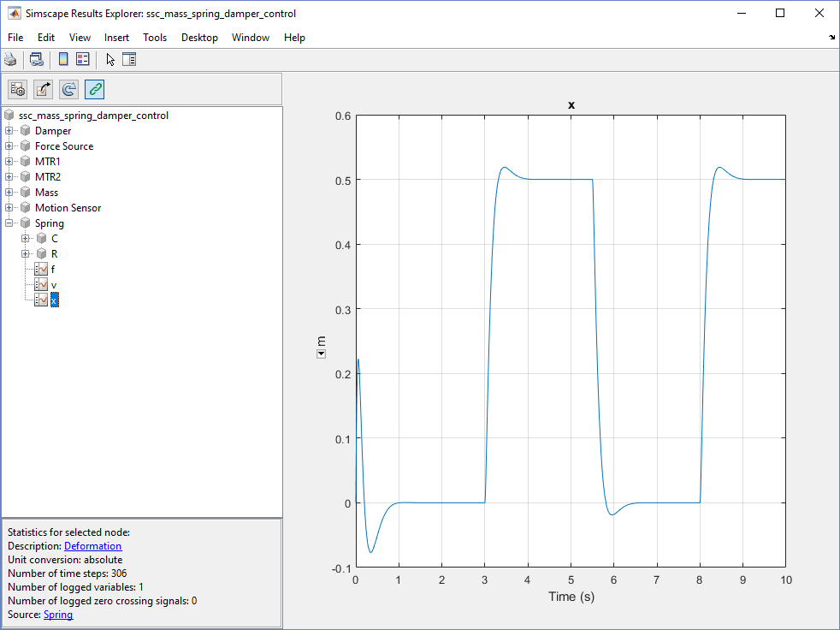The image size is (840, 630).
Task: Open the Tools menu
Action: (155, 38)
